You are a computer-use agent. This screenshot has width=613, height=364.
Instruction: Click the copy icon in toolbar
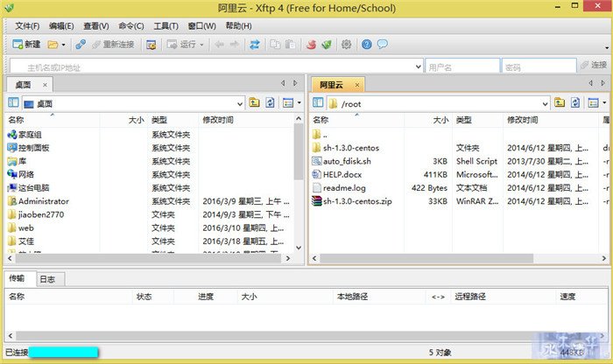click(275, 45)
